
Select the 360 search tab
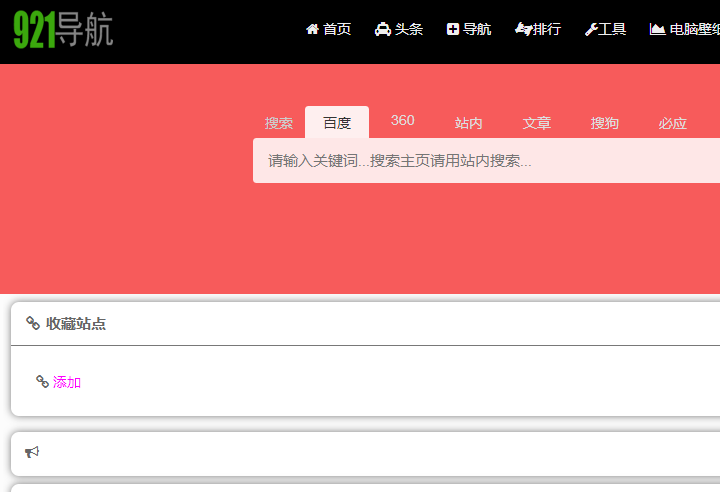click(x=402, y=120)
